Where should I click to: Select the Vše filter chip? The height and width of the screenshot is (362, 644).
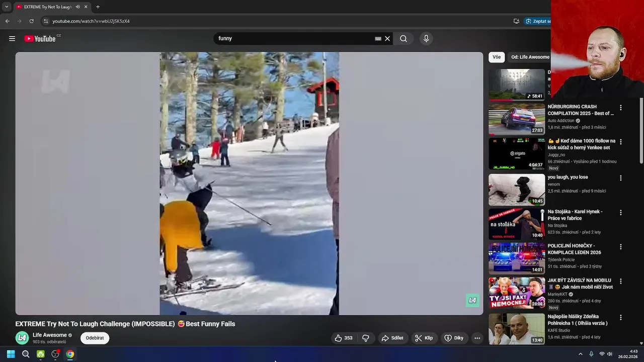(x=497, y=57)
